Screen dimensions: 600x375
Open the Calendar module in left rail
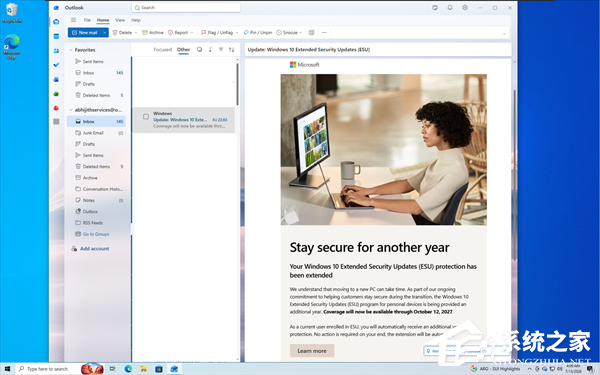pos(56,36)
